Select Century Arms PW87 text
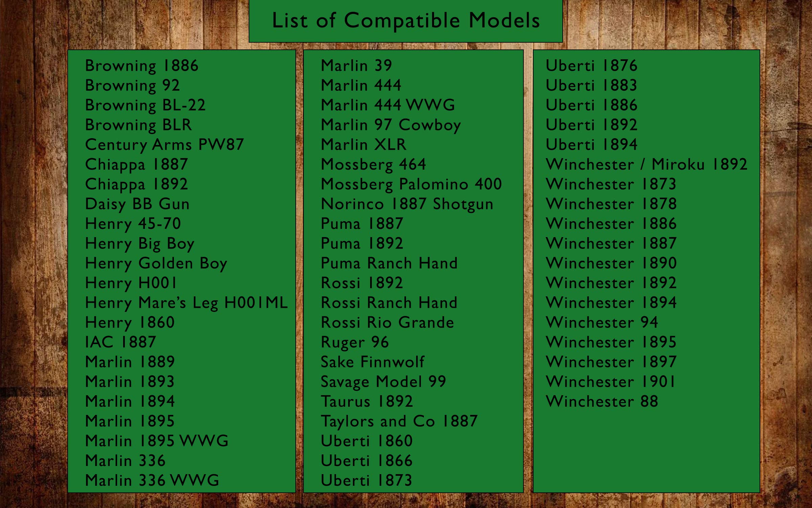 (x=164, y=145)
